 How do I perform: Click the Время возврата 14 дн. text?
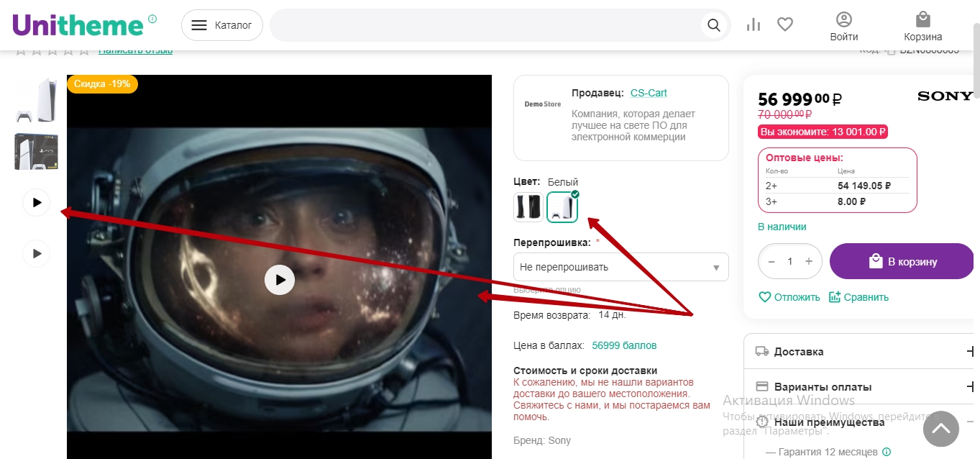569,315
